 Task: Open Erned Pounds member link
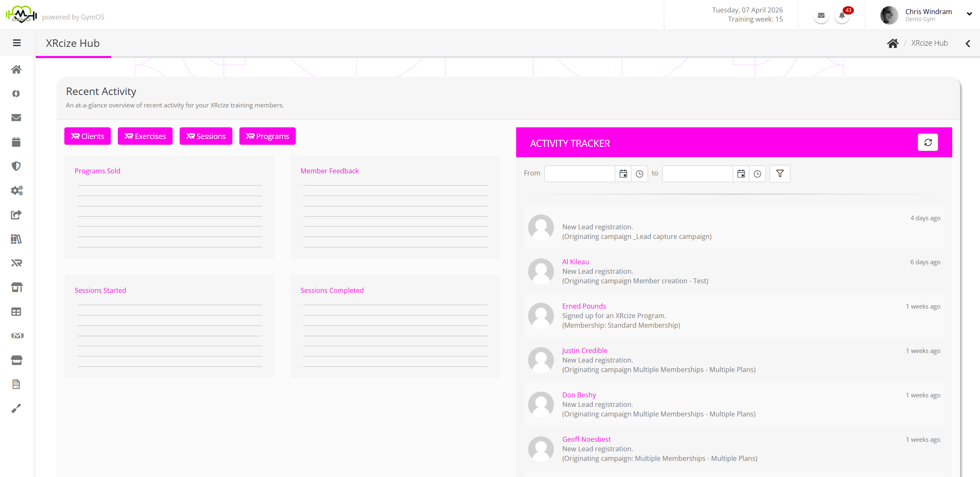[584, 306]
